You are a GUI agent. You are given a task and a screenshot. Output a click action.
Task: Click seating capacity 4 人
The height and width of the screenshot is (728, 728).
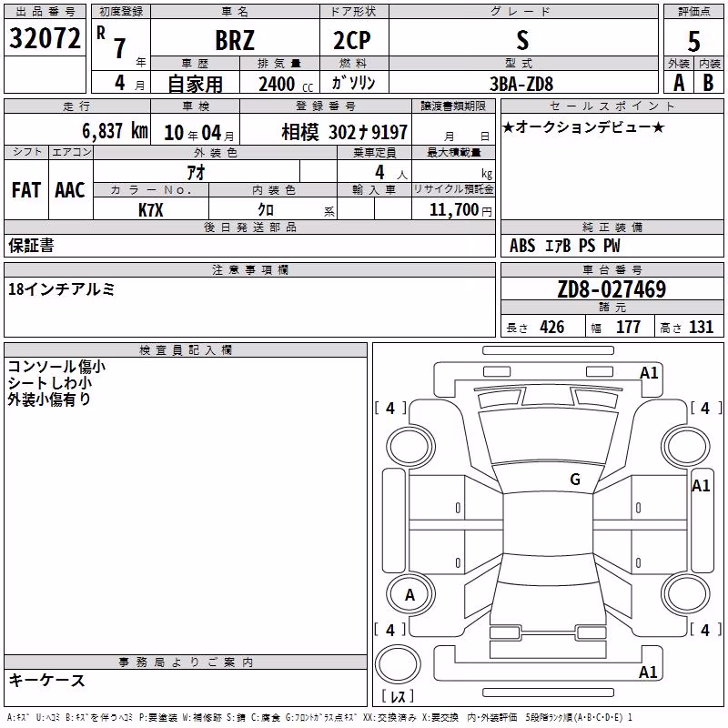click(390, 173)
